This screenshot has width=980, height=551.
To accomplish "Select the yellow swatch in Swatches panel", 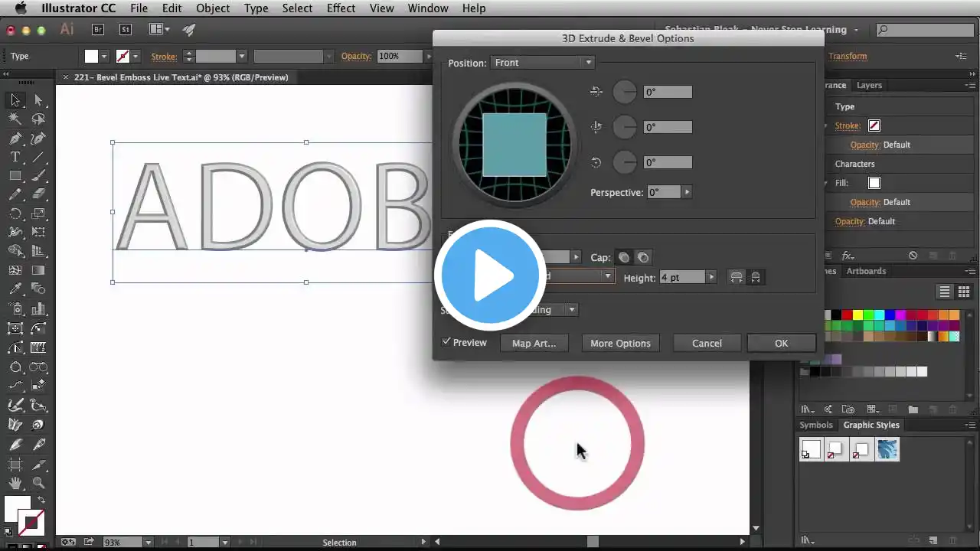I will coord(857,315).
